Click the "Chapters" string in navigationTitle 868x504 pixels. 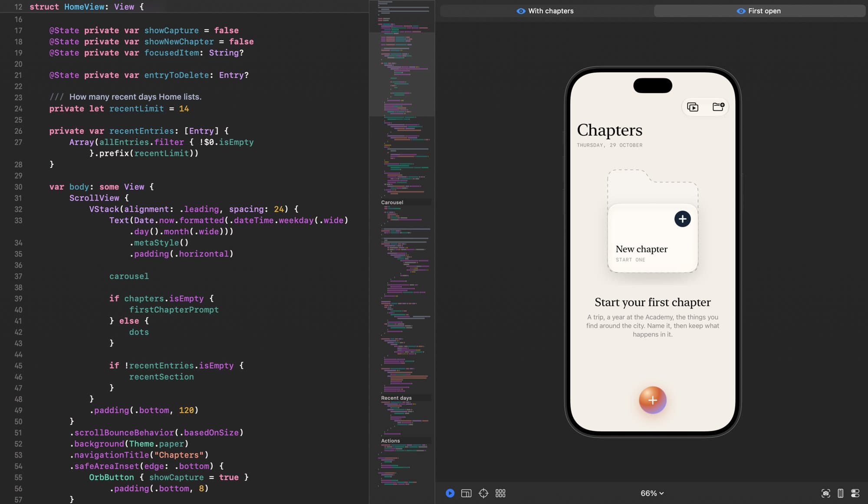pyautogui.click(x=179, y=455)
